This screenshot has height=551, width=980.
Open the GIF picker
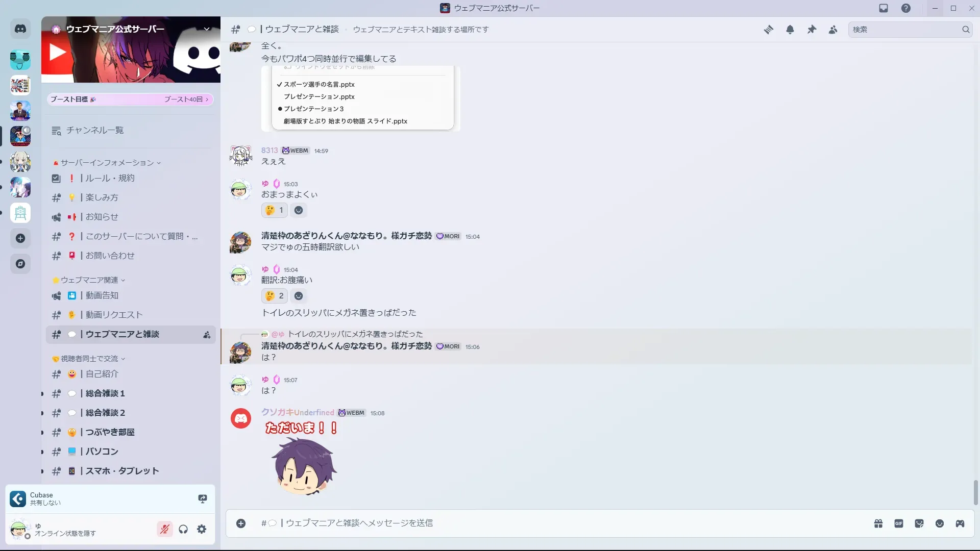pyautogui.click(x=899, y=523)
